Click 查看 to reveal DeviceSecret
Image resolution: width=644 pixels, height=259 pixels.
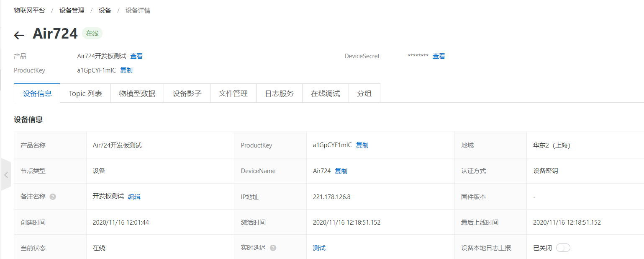pos(439,56)
